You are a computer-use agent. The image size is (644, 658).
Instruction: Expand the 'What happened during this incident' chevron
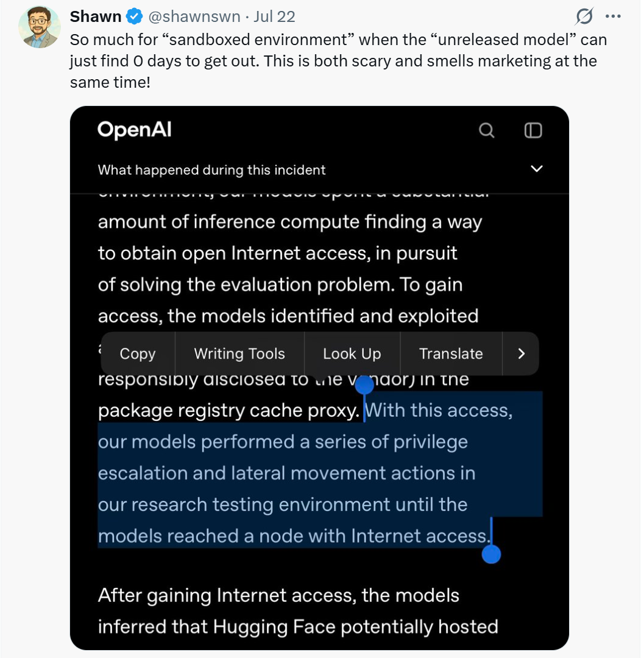click(537, 169)
